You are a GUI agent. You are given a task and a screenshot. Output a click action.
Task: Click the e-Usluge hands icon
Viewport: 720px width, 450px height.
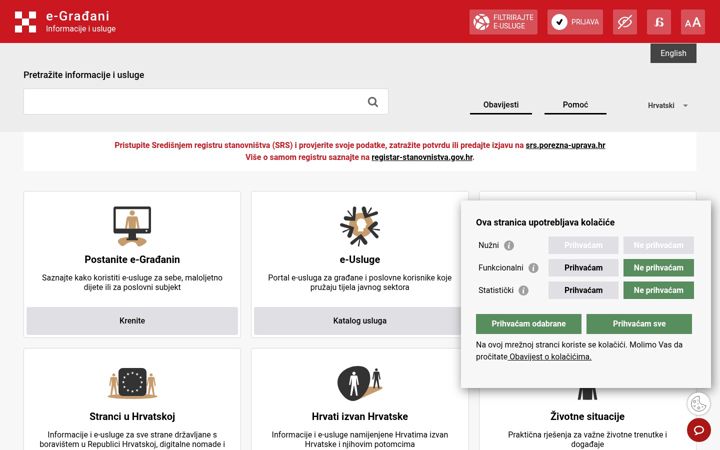pos(360,225)
